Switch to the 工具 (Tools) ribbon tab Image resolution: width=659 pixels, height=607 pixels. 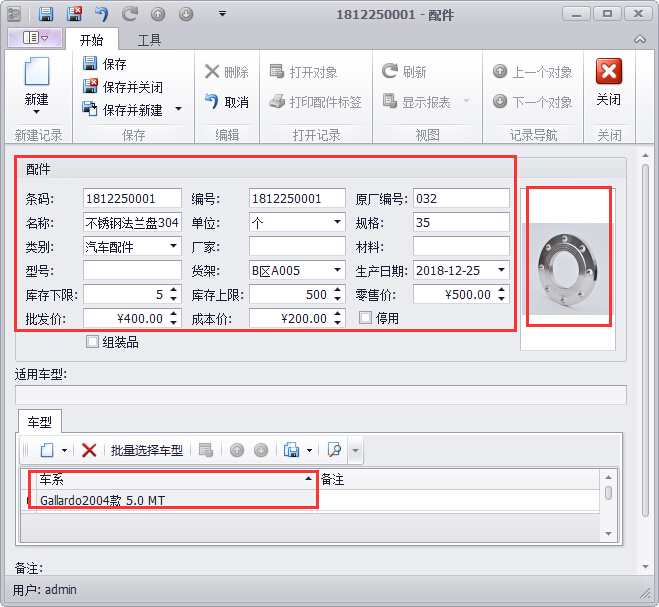click(x=149, y=40)
